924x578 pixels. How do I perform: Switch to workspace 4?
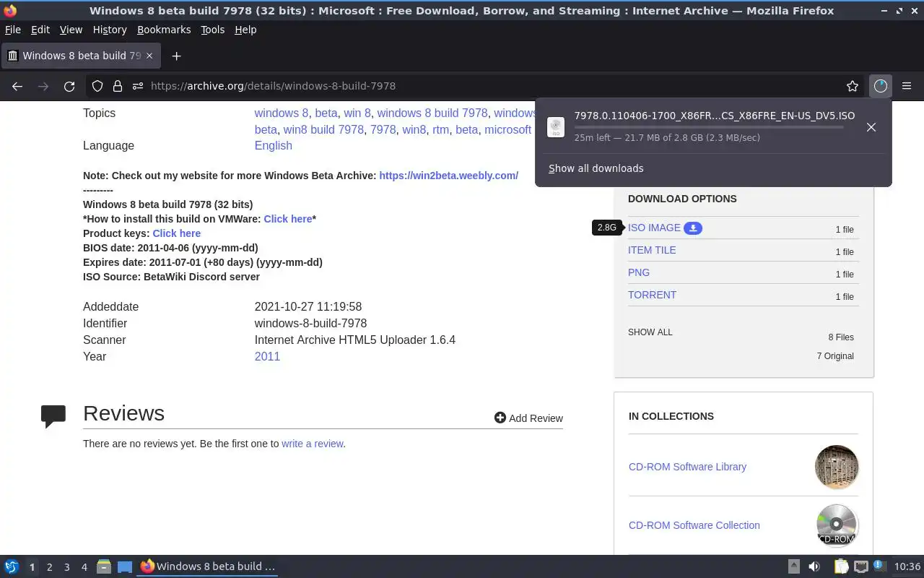[x=84, y=567]
